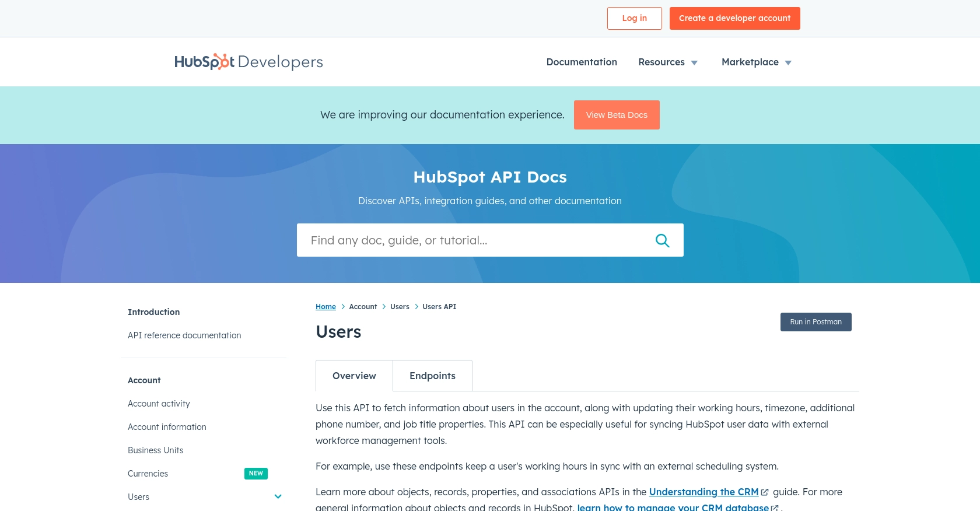
Task: Open Account information sidebar item
Action: [167, 427]
